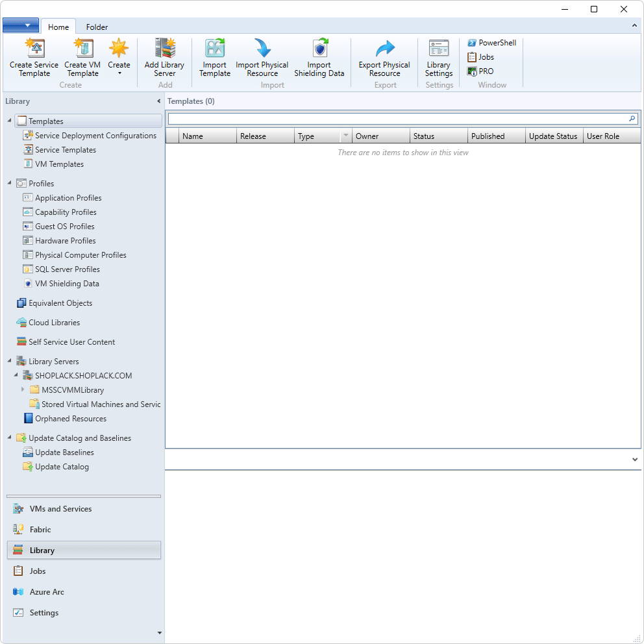Sort by the Status column header
The width and height of the screenshot is (644, 644).
(x=439, y=136)
